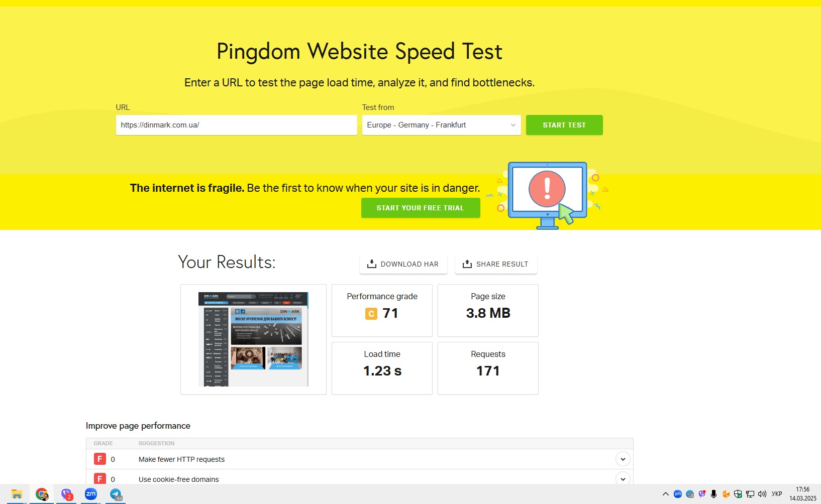Open the Test from location dropdown

coord(442,125)
